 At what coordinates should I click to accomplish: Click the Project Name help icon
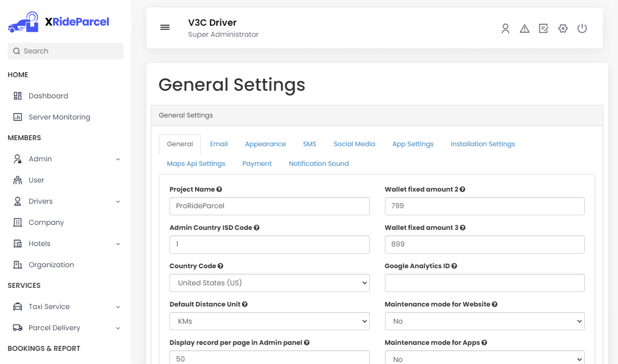tap(219, 190)
